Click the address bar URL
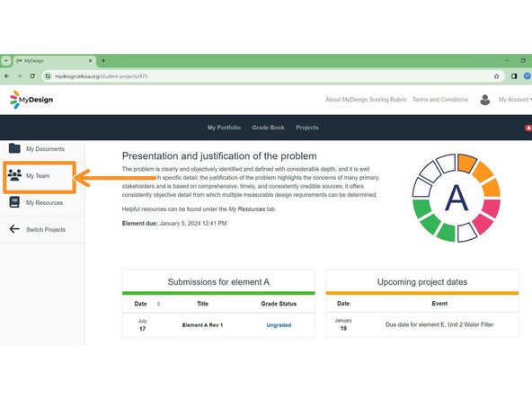 point(102,76)
